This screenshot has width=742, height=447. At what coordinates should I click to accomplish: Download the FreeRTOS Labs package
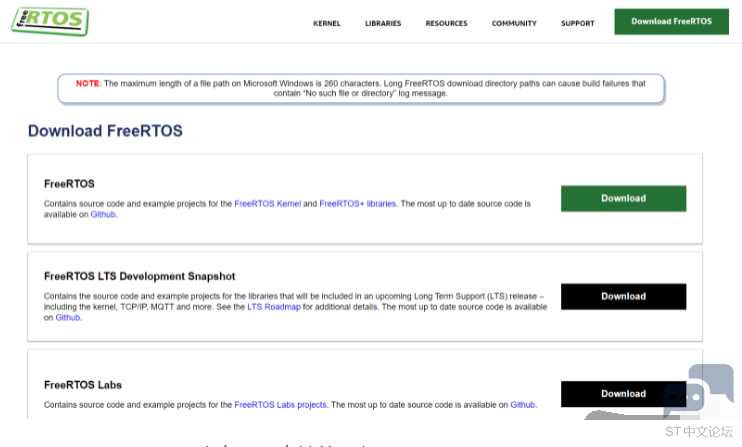tap(623, 394)
